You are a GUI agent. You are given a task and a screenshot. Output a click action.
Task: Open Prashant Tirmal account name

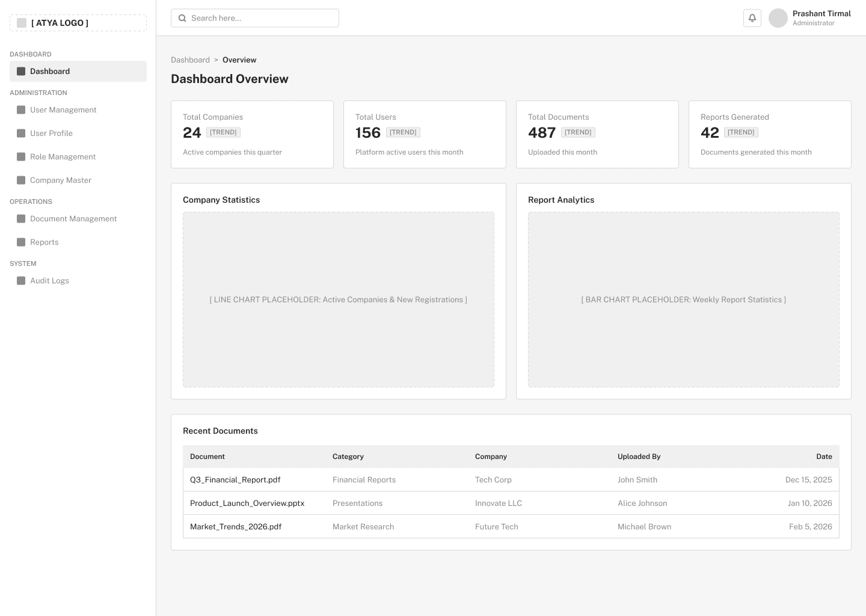pos(821,13)
